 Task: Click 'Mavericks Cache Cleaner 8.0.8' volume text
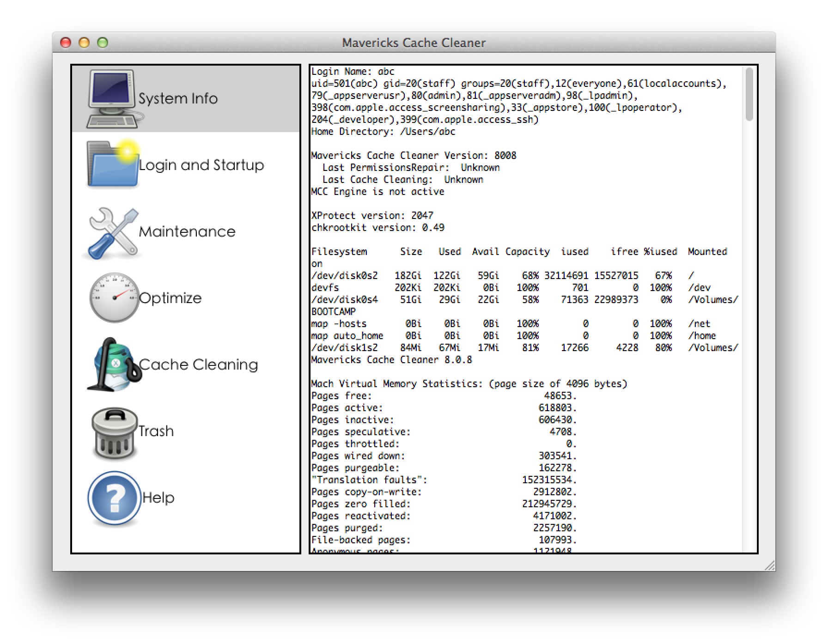pyautogui.click(x=391, y=360)
